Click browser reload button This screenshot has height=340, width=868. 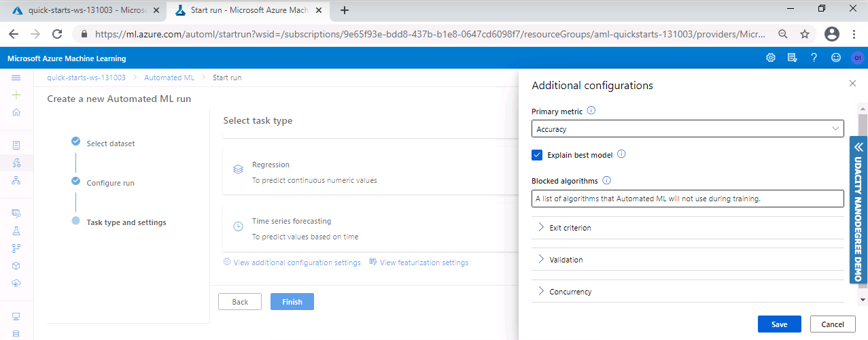pyautogui.click(x=58, y=34)
